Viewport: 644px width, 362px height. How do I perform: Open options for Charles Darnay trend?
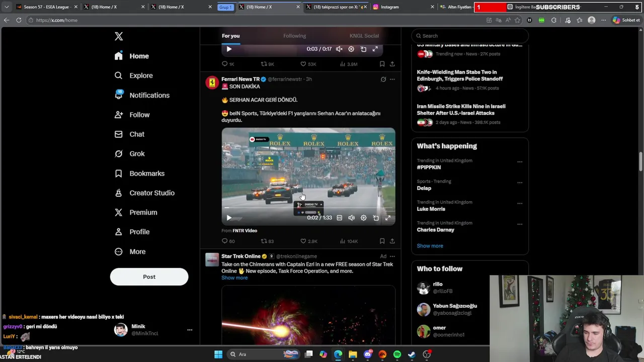[520, 224]
